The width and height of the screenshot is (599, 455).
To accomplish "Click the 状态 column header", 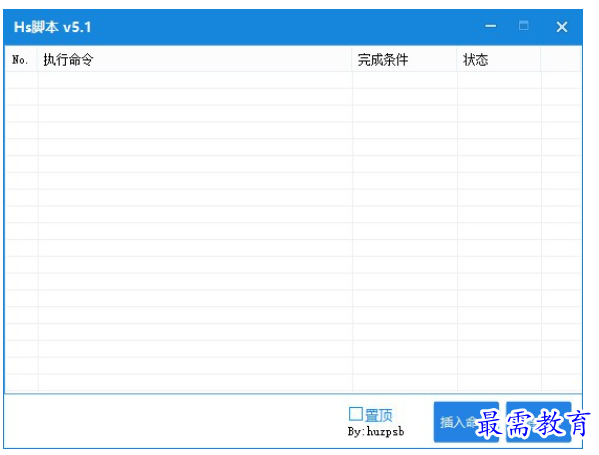I will click(x=499, y=60).
